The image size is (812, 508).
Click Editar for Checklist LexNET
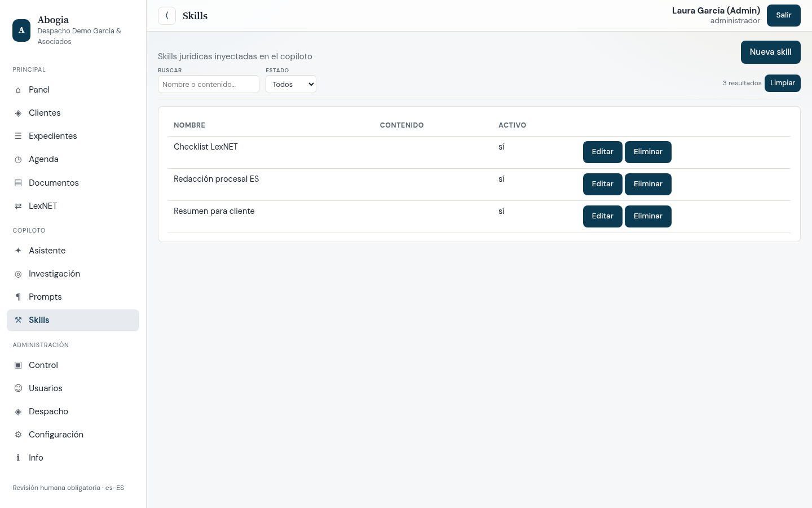[602, 152]
